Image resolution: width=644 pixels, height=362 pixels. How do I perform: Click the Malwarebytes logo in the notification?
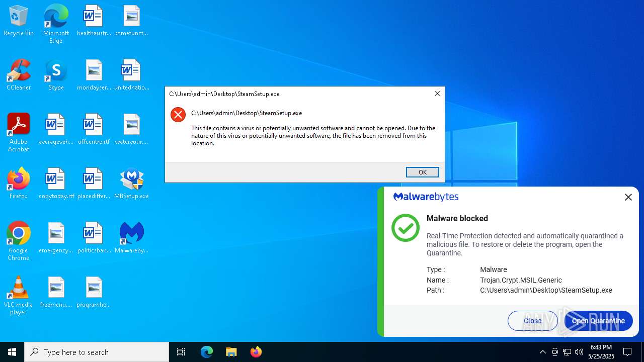coord(426,197)
